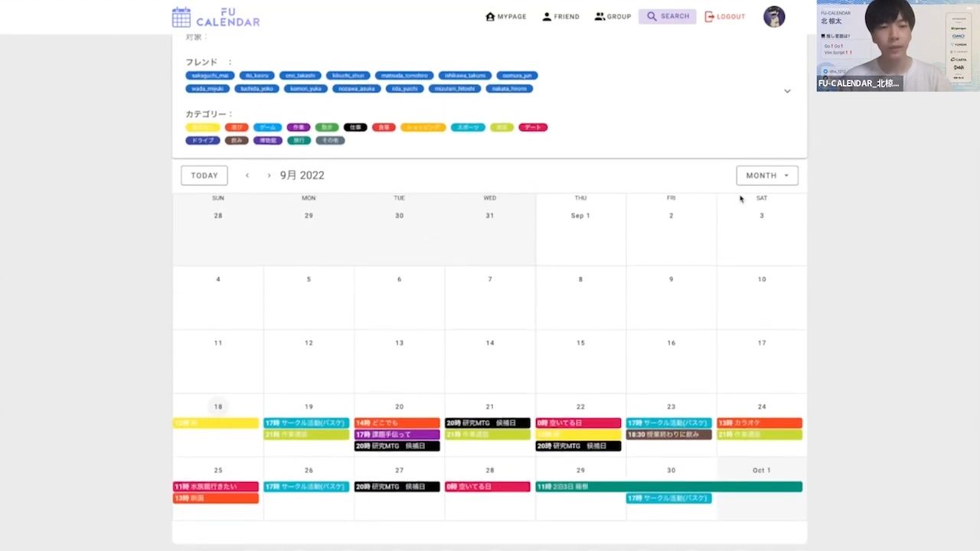Open MYPAGE via the home icon
Image resolution: width=980 pixels, height=551 pixels.
click(x=490, y=17)
